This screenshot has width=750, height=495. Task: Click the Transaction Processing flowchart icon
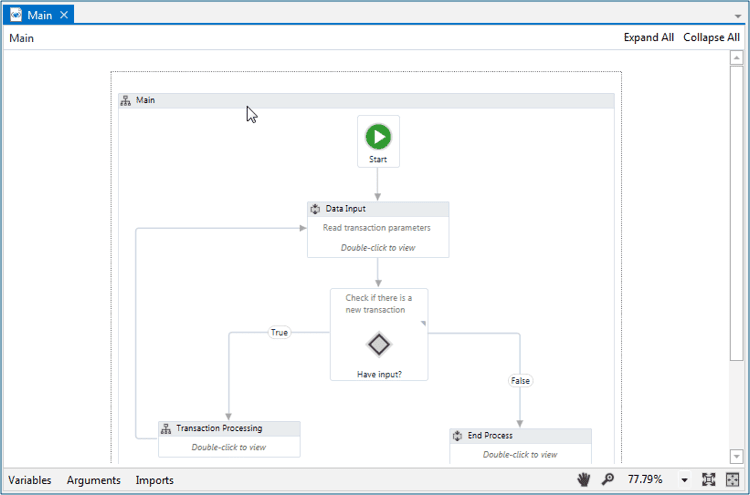pos(166,428)
